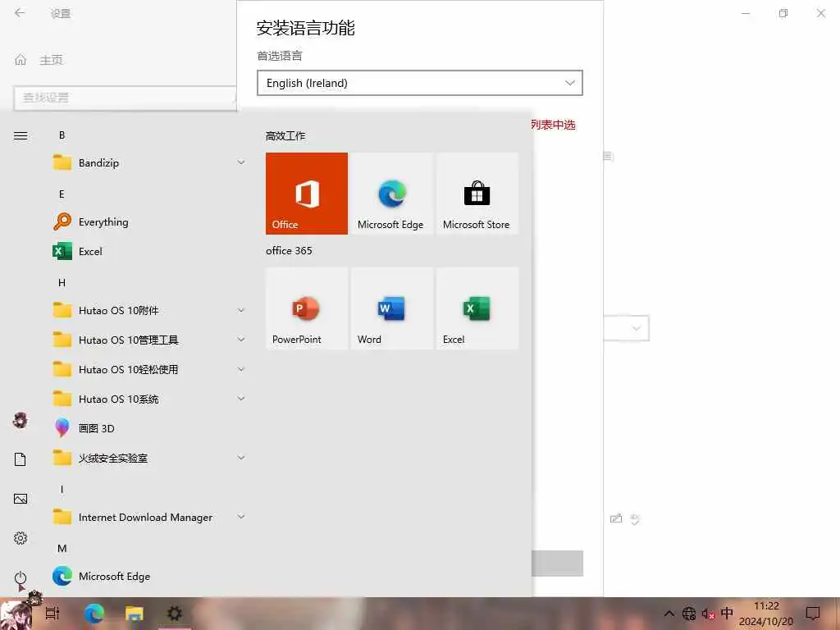This screenshot has height=630, width=840.
Task: Jump via the M letter header
Action: [x=62, y=548]
